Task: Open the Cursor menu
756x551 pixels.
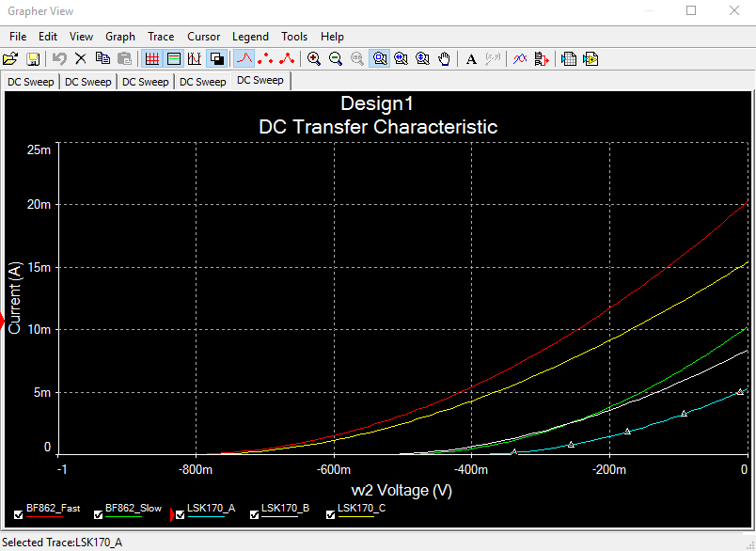Action: pyautogui.click(x=203, y=37)
